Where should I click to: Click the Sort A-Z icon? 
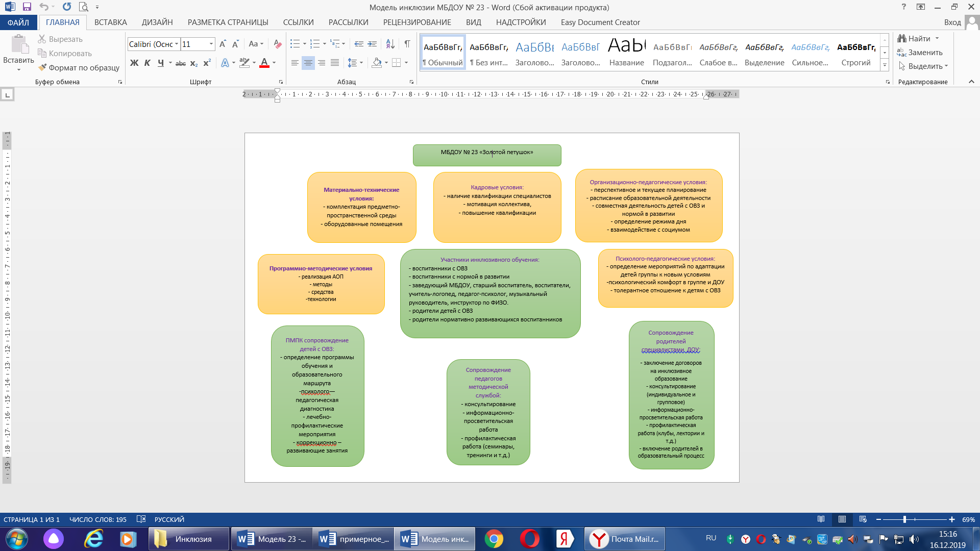pos(390,44)
